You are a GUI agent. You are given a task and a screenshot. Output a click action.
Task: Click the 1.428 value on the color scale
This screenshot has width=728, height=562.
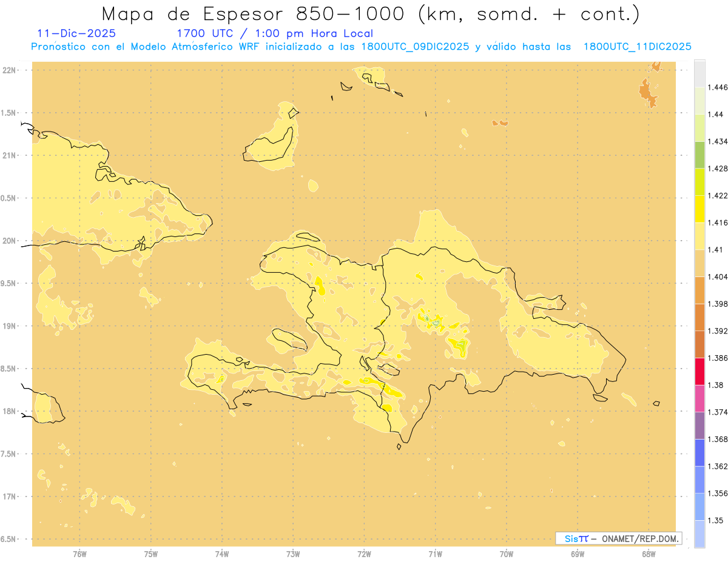coord(718,169)
